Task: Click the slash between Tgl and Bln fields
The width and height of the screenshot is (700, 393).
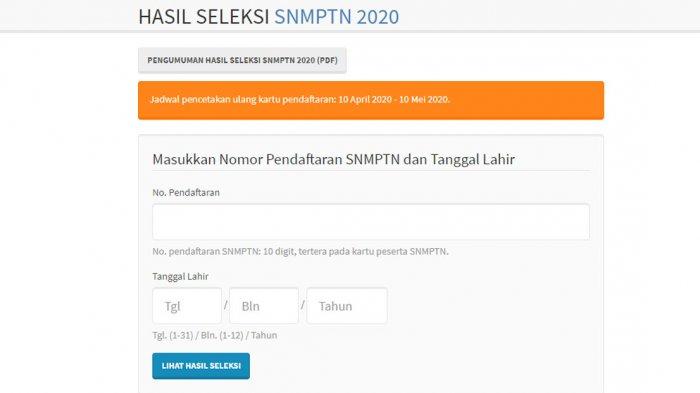Action: click(x=225, y=305)
